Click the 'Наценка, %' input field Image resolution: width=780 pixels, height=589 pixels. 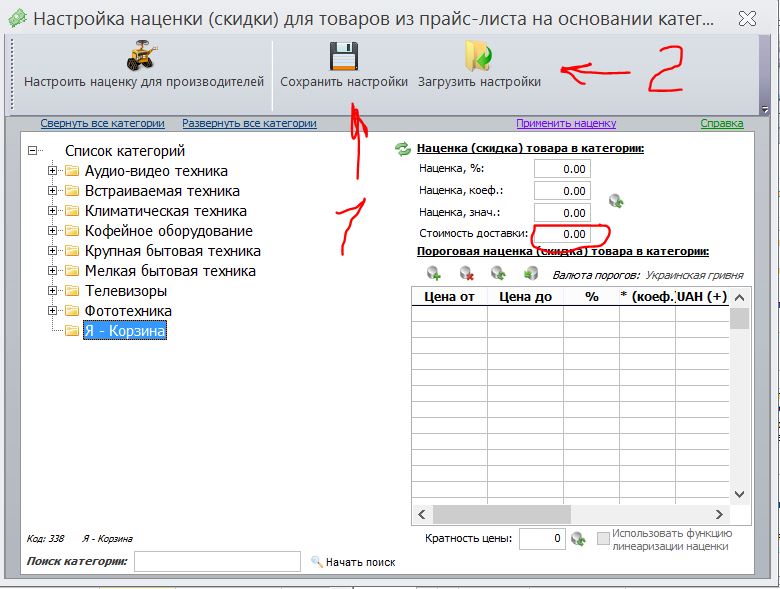tap(562, 169)
